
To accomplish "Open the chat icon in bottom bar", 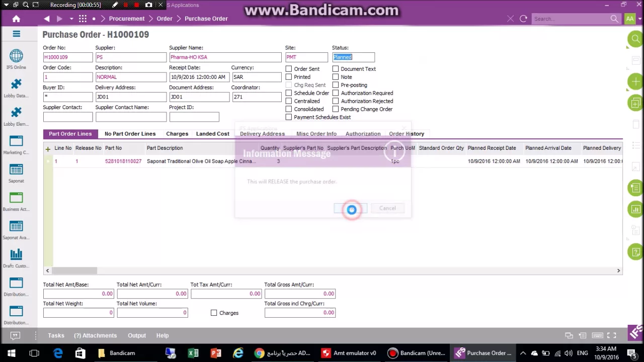I will tap(15, 335).
